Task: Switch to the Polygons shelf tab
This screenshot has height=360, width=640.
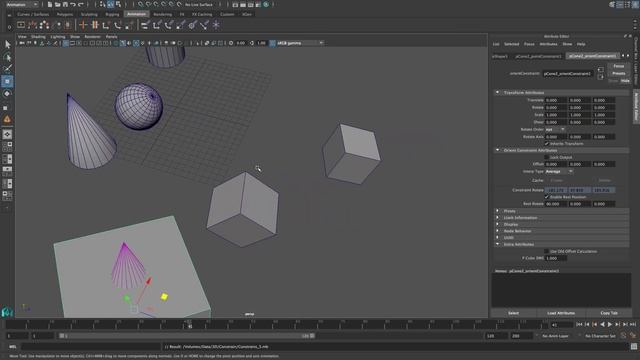Action: [64, 14]
